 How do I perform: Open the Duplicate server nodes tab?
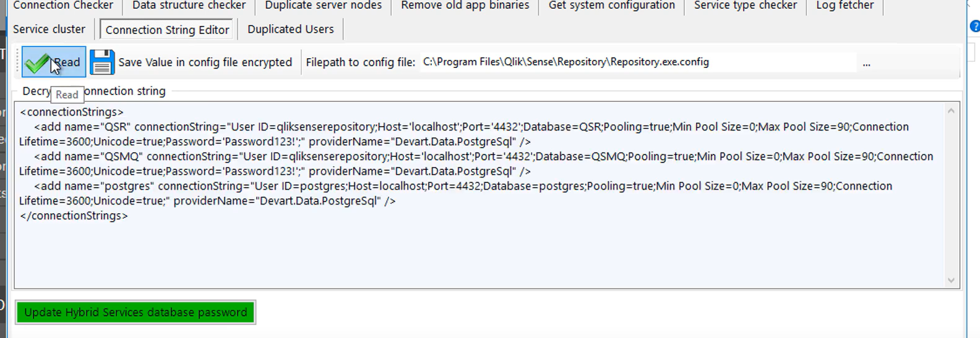click(x=323, y=6)
